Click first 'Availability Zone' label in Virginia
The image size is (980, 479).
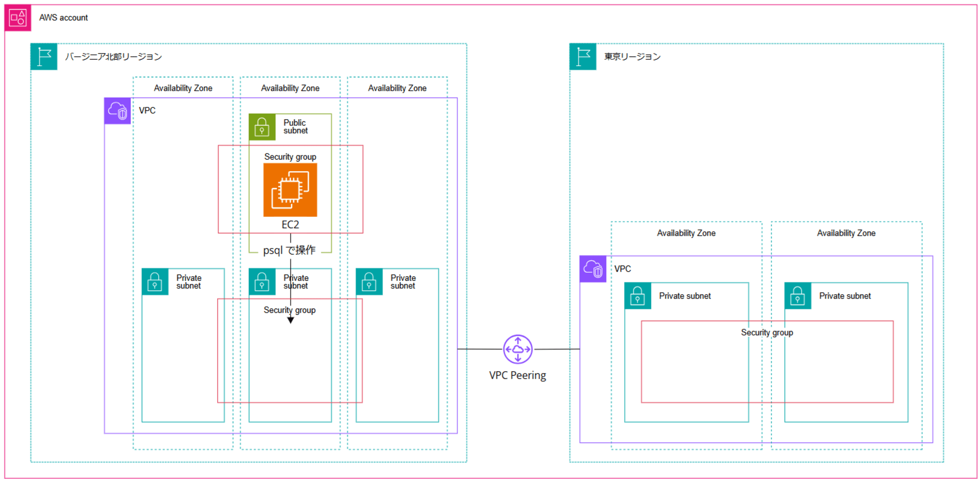pos(183,88)
